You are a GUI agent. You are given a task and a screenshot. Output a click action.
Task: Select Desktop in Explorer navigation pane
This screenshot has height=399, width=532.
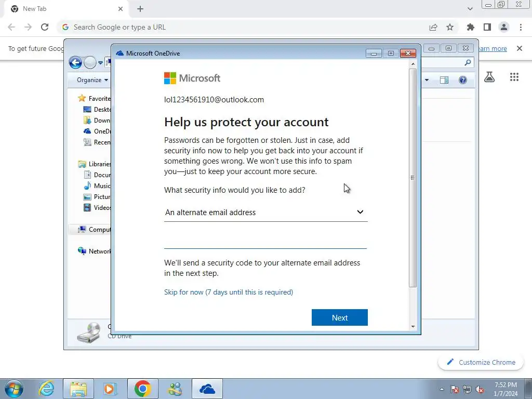click(x=97, y=109)
